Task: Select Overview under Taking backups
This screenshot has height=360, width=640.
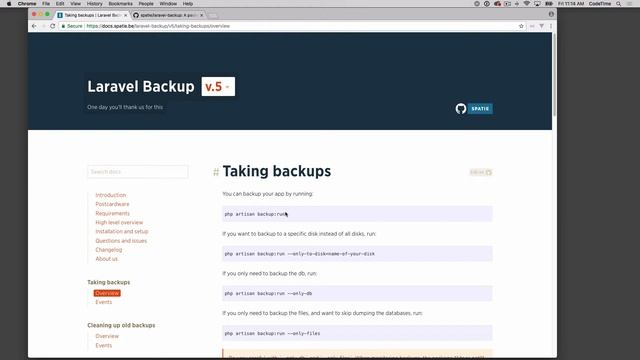Action: pyautogui.click(x=107, y=293)
